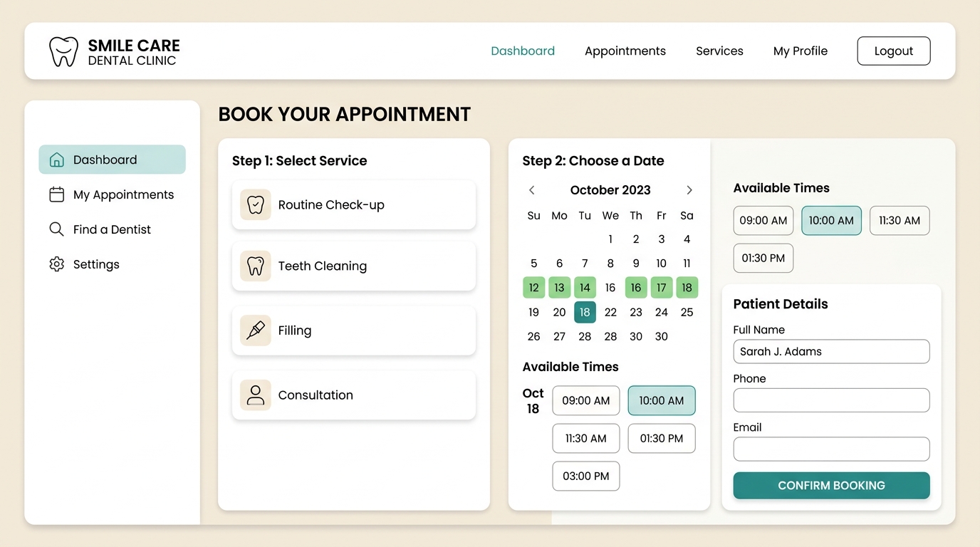Click the Logout button
The image size is (980, 547).
894,51
